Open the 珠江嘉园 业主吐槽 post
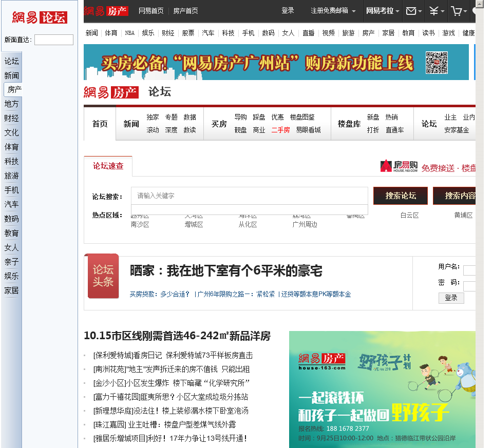This screenshot has width=493, height=448. click(x=164, y=425)
